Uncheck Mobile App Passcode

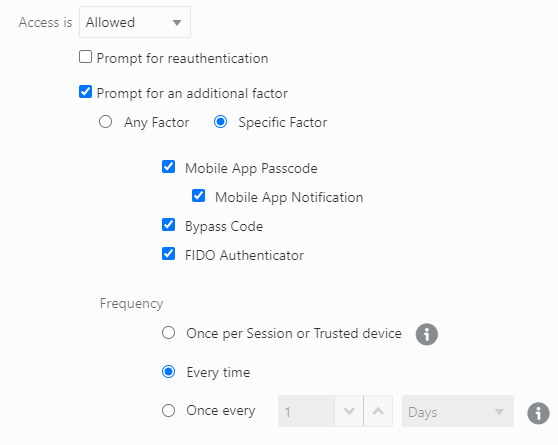click(168, 167)
